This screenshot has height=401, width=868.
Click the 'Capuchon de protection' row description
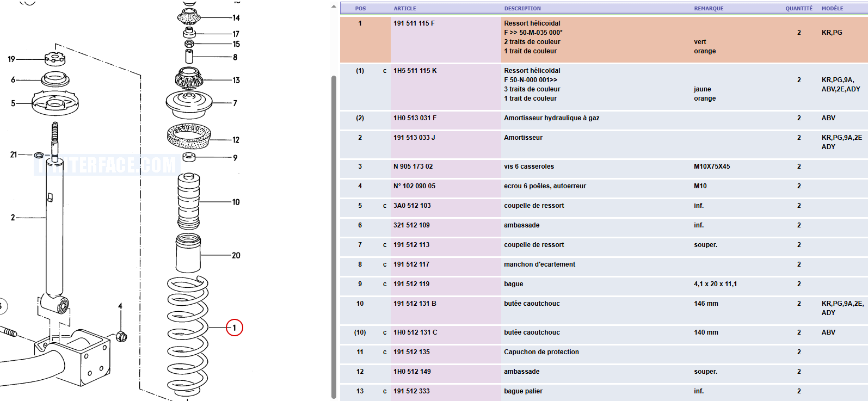(x=541, y=352)
